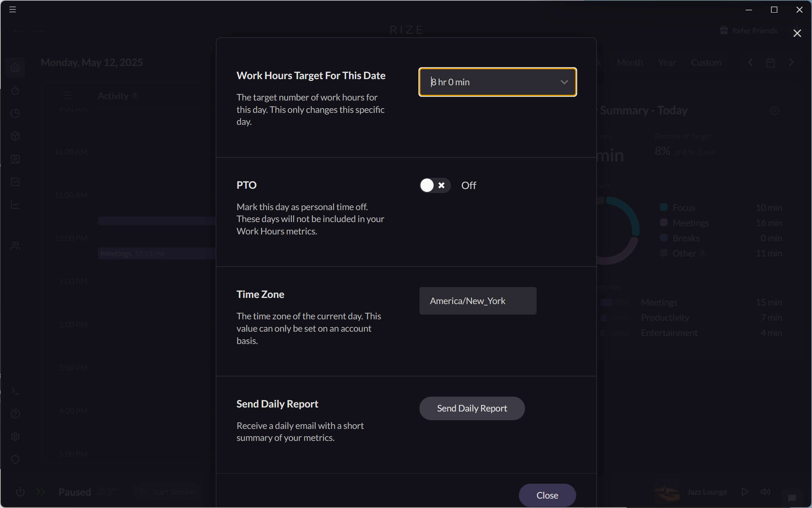Open the shield icon in the sidebar
This screenshot has height=508, width=812.
[x=15, y=459]
